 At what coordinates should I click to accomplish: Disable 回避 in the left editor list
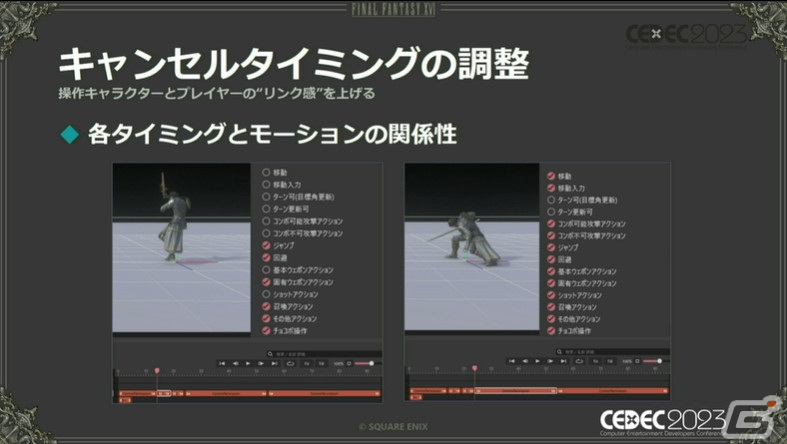(266, 257)
